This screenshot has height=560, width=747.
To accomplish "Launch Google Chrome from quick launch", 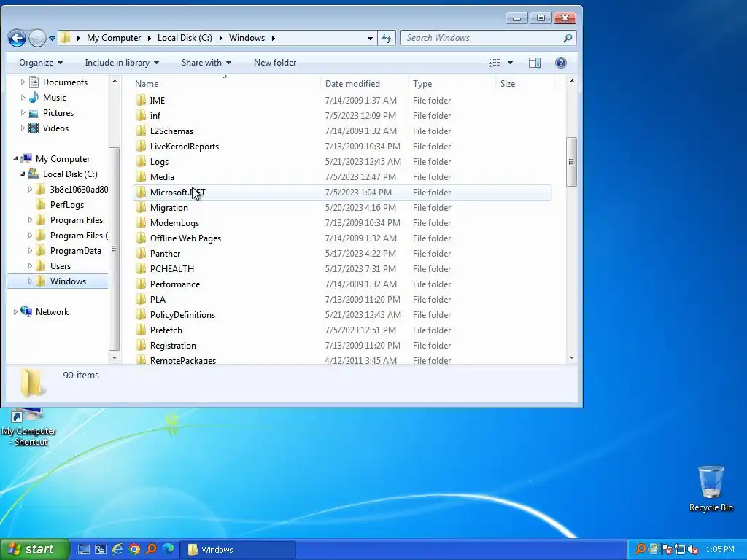I will 134,550.
